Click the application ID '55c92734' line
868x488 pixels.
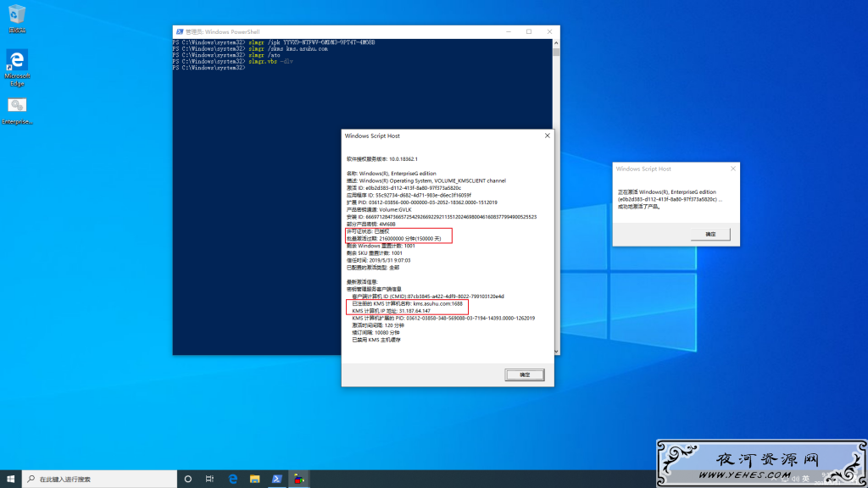pyautogui.click(x=409, y=195)
